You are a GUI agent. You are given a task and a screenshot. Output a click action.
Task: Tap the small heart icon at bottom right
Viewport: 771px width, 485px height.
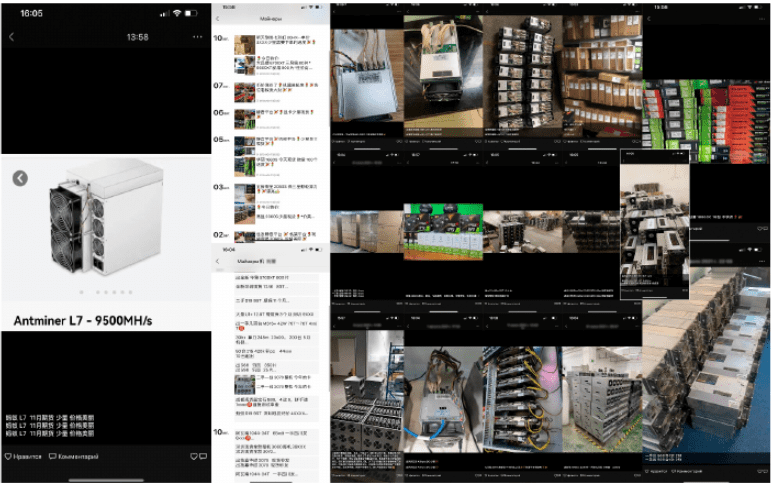coord(194,456)
